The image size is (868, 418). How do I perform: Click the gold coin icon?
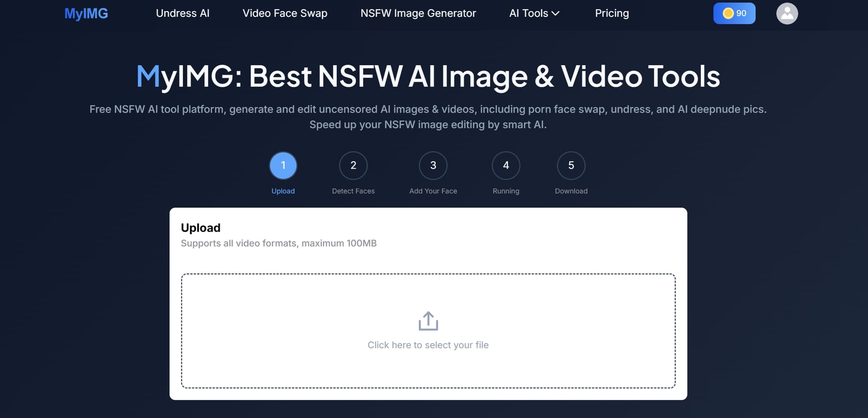pos(728,13)
